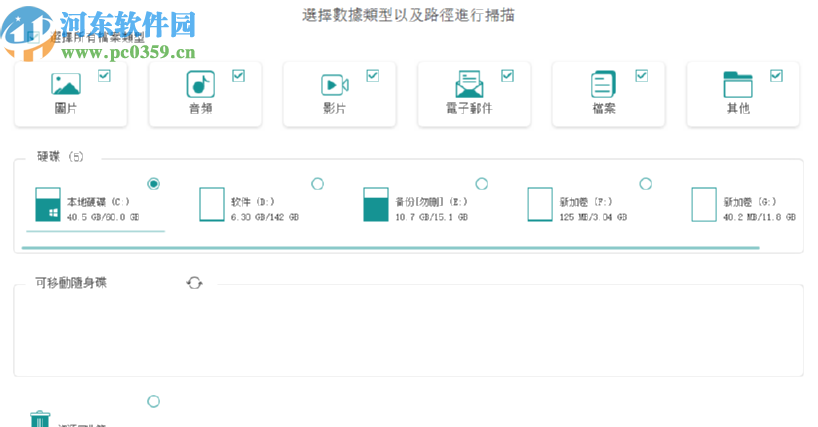Click the recycle bin icon
Screen dimensions: 818x427
40,419
